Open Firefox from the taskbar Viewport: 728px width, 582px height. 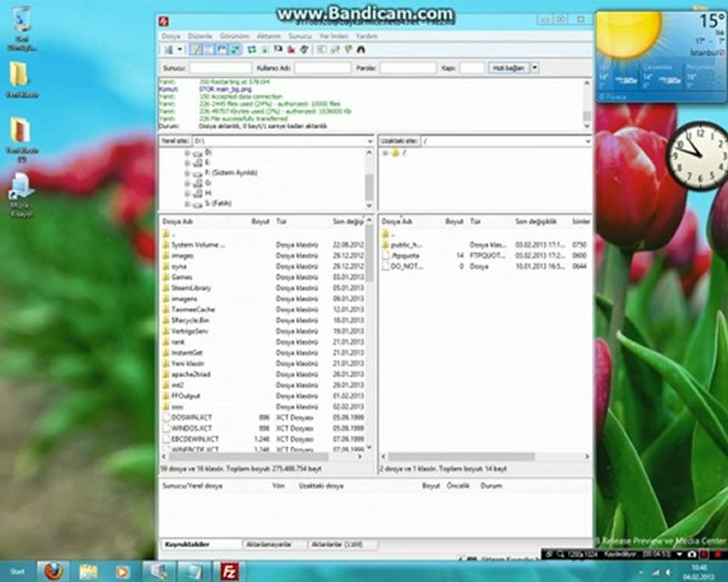53,571
